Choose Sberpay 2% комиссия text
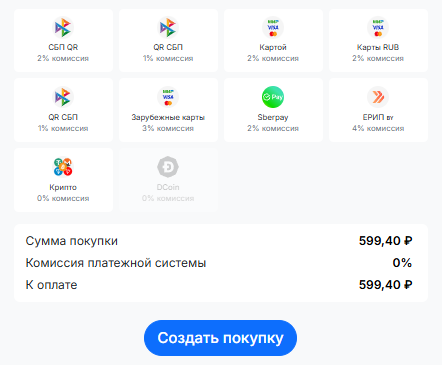Screen dimensions: 442x365 point(273,128)
